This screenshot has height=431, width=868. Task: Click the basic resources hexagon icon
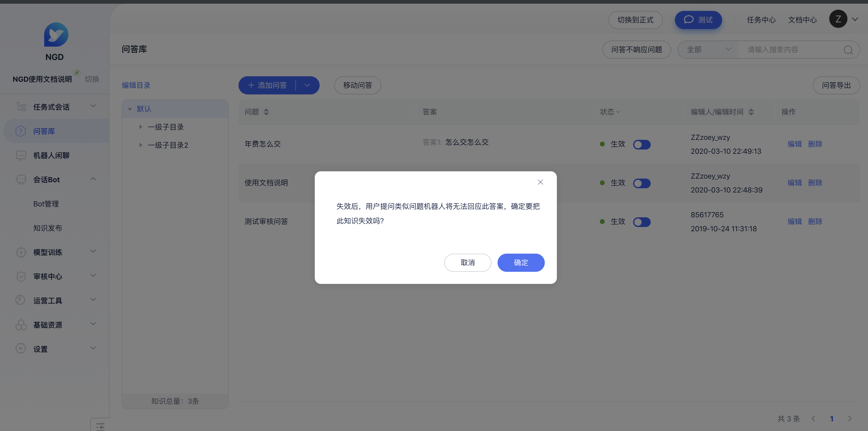tap(21, 324)
